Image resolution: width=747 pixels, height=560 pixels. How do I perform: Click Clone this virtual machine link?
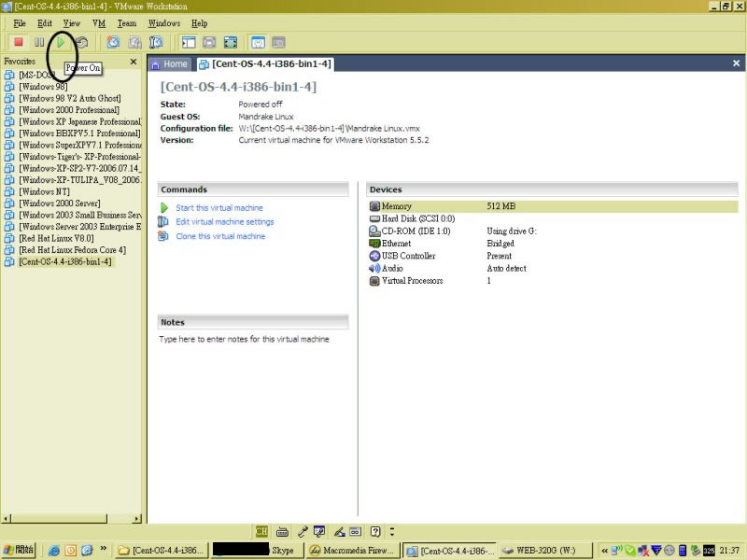click(220, 236)
